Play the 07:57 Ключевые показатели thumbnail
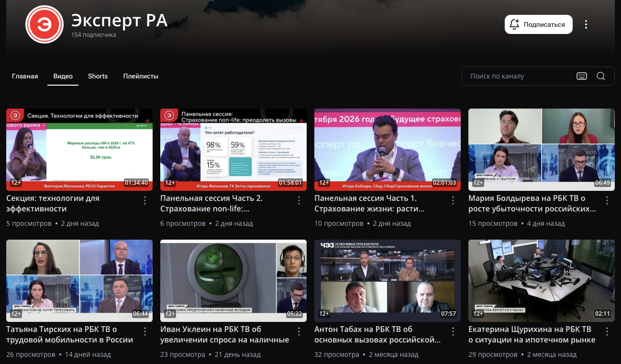 click(x=388, y=281)
